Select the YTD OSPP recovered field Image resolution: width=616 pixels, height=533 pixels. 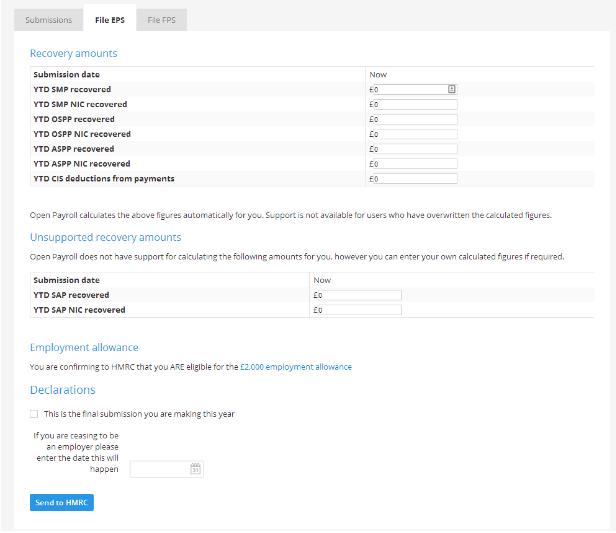coord(411,119)
